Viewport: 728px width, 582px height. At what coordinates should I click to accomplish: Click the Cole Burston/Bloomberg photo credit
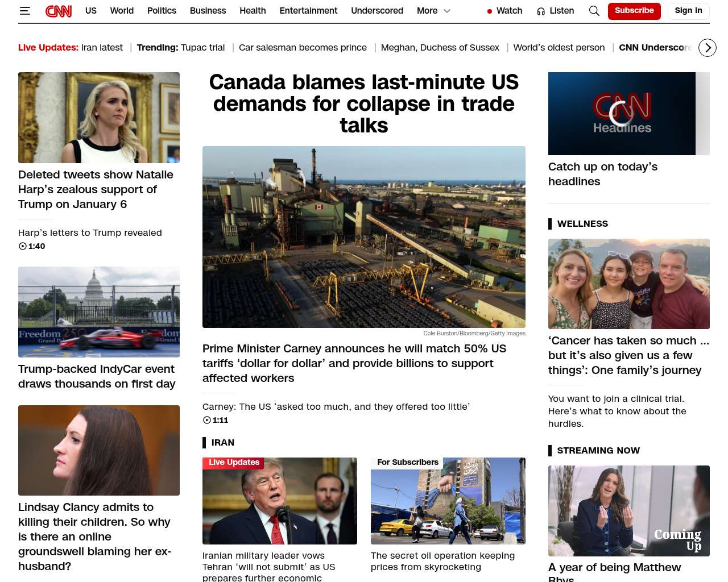pyautogui.click(x=474, y=334)
